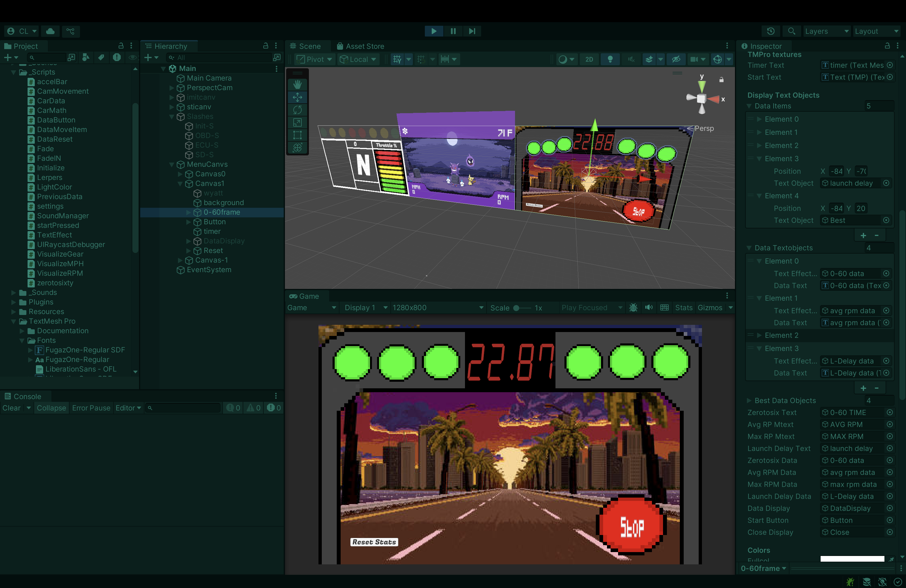Screen dimensions: 906x588
Task: Select the Rotate tool in Scene toolbar
Action: 297,110
